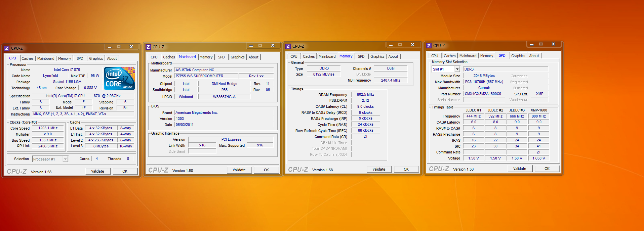The image size is (644, 231).
Task: Select Memory tab in SPD window
Action: pos(487,56)
